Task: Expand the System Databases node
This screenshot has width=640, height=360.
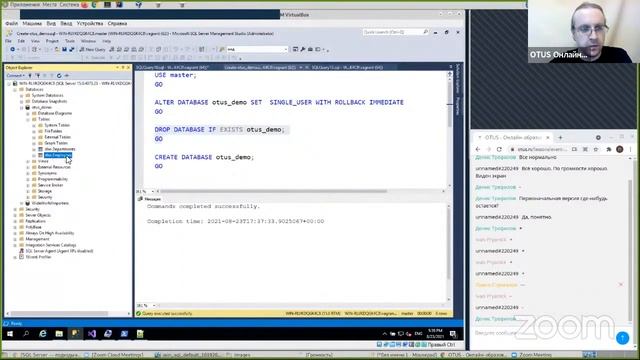Action: pyautogui.click(x=22, y=96)
